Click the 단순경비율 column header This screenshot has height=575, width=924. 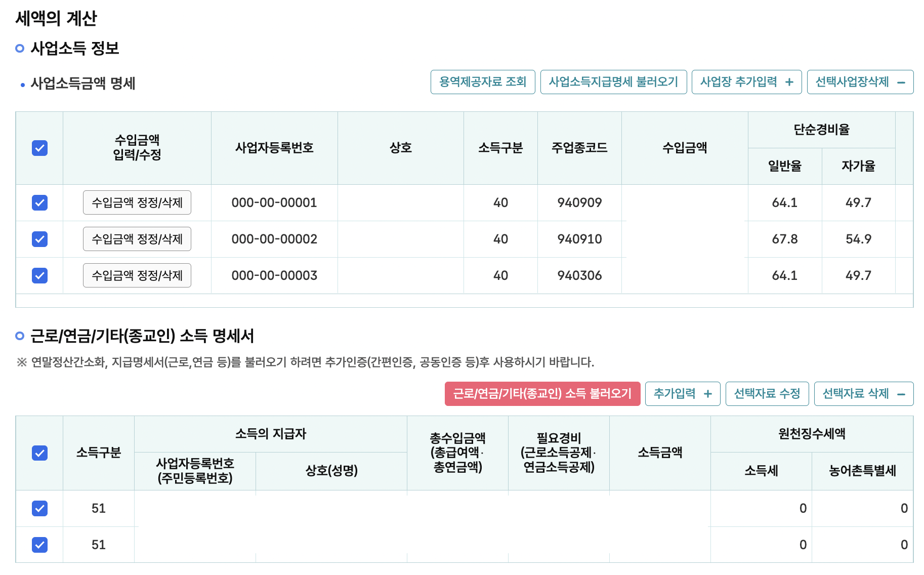click(821, 130)
